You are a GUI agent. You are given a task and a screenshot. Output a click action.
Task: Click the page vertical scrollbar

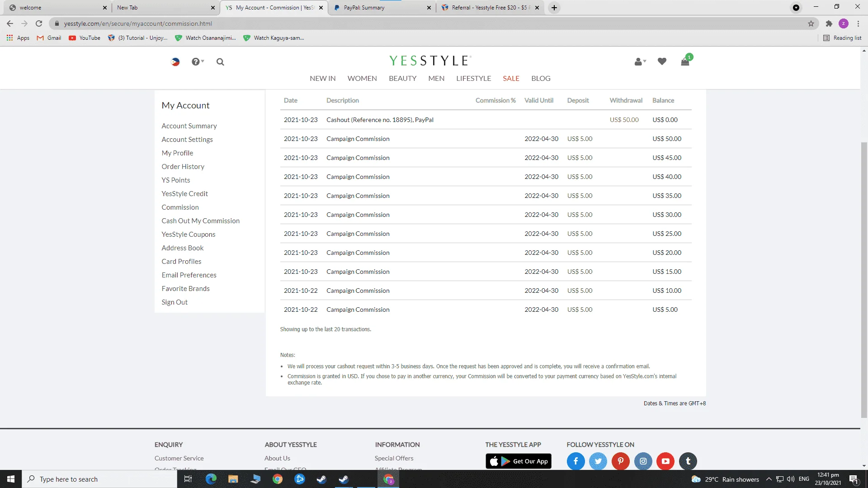tap(864, 280)
